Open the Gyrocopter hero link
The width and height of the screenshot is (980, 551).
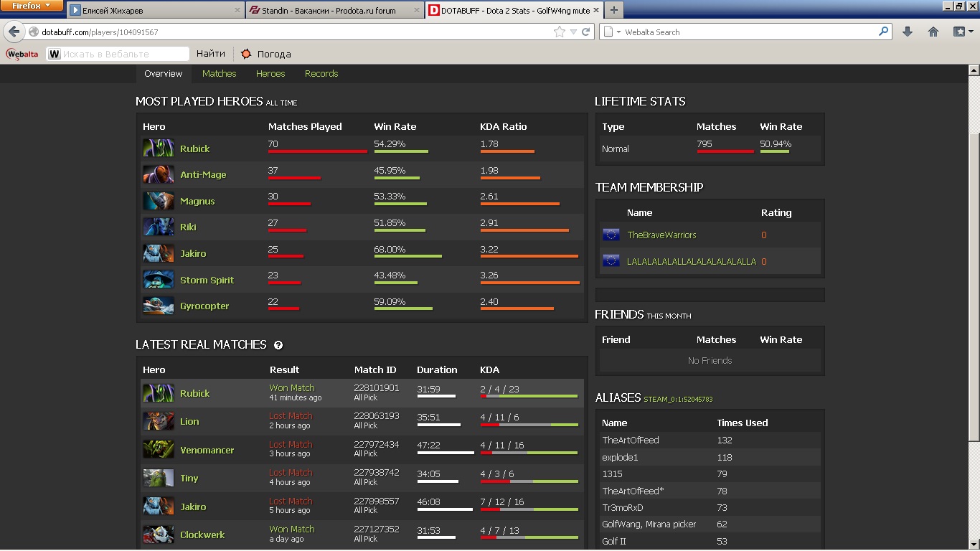[204, 306]
